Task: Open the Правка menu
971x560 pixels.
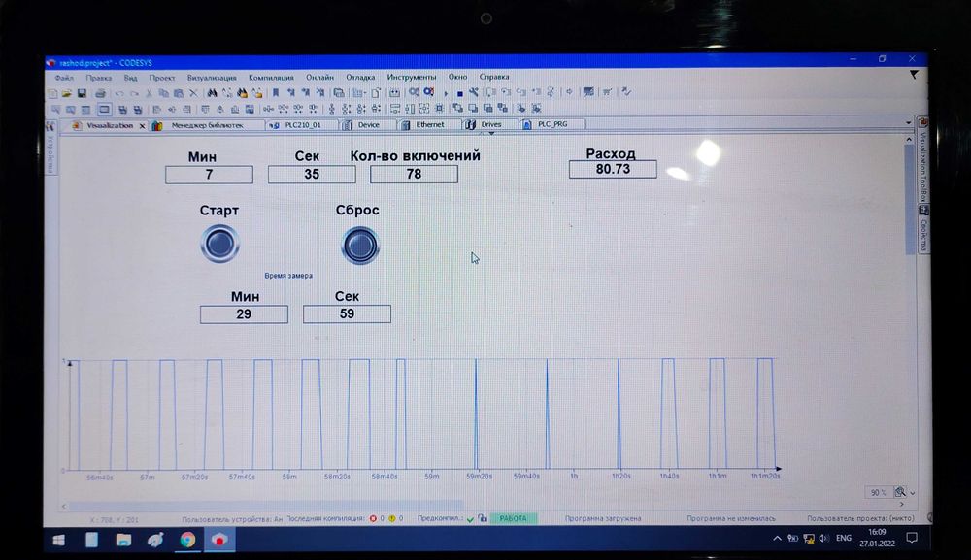Action: pos(98,78)
